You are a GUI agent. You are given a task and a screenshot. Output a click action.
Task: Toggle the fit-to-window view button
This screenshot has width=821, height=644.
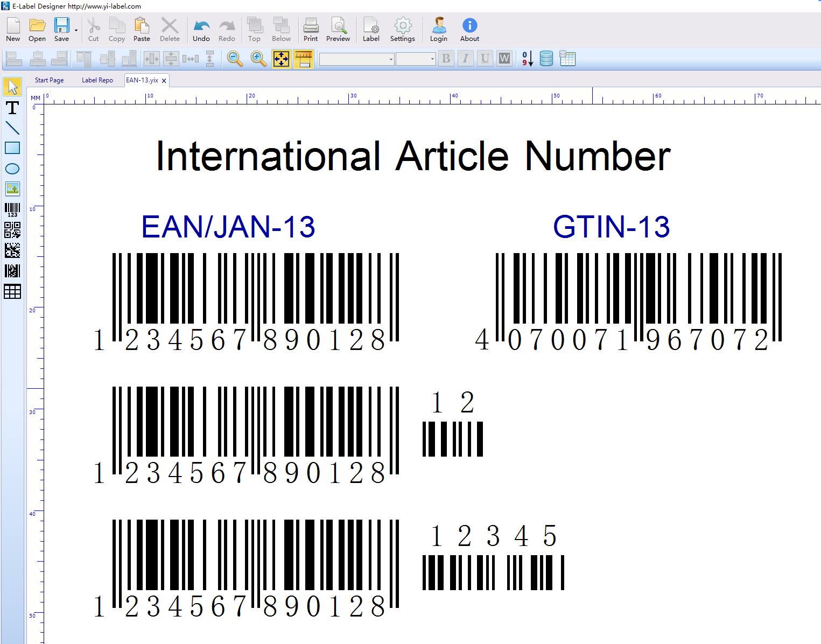[x=281, y=59]
